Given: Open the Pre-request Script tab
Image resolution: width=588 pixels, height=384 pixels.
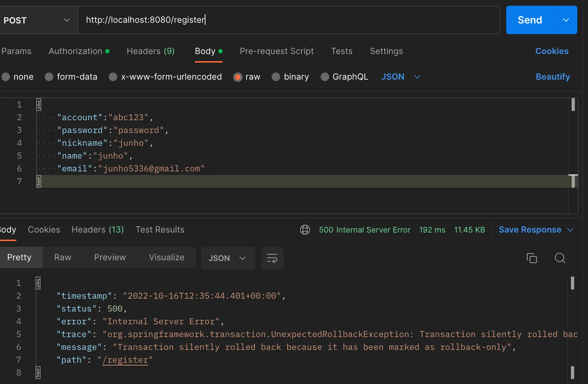Looking at the screenshot, I should pyautogui.click(x=277, y=51).
